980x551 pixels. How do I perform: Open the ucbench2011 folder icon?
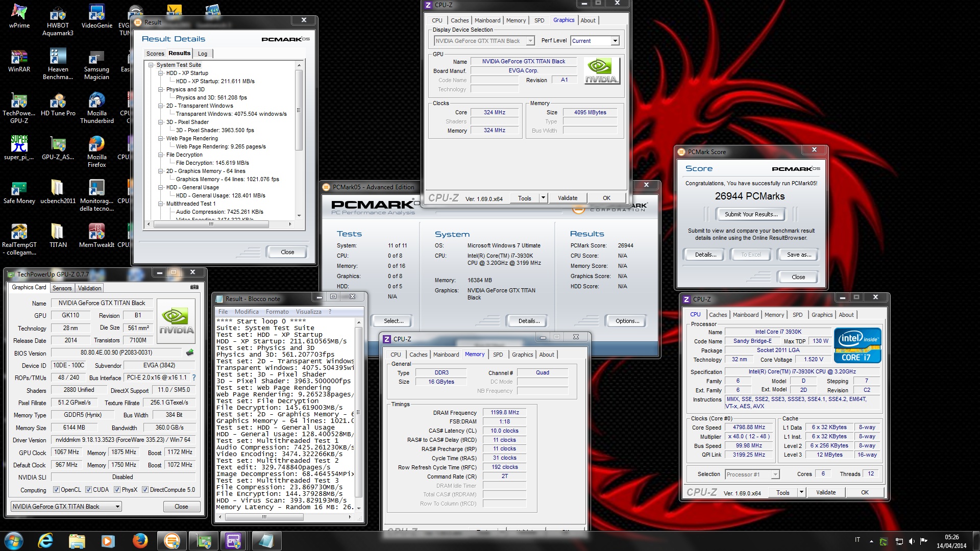click(58, 192)
